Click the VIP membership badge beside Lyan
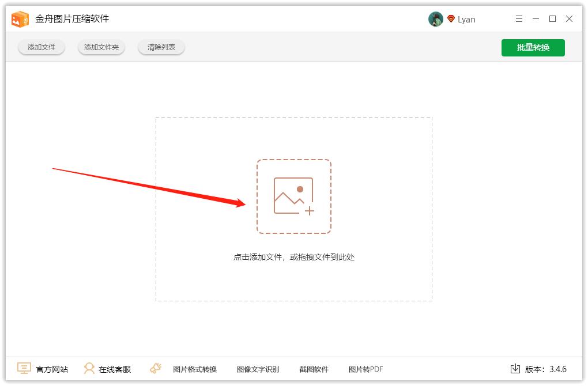This screenshot has width=588, height=386. point(450,18)
